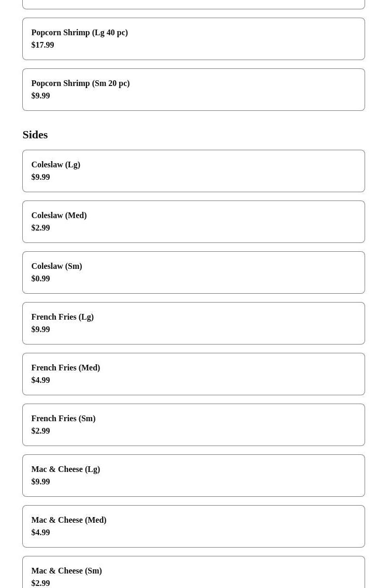Pick the Coleslaw (Med) side

[x=193, y=222]
